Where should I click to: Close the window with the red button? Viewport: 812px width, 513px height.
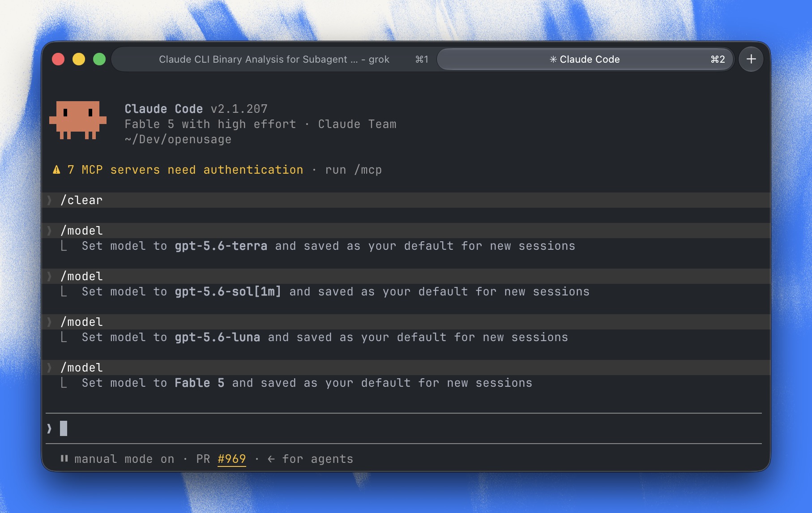pos(58,59)
